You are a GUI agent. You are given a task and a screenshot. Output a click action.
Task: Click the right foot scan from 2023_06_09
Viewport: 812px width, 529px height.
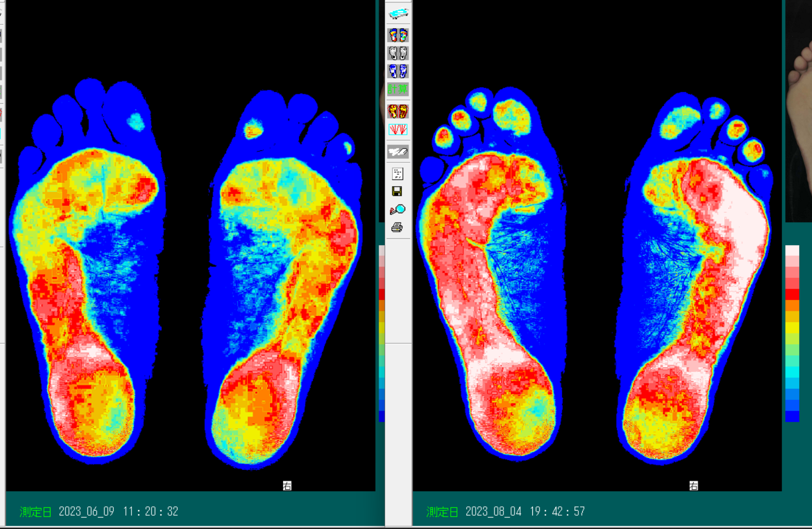pyautogui.click(x=282, y=279)
